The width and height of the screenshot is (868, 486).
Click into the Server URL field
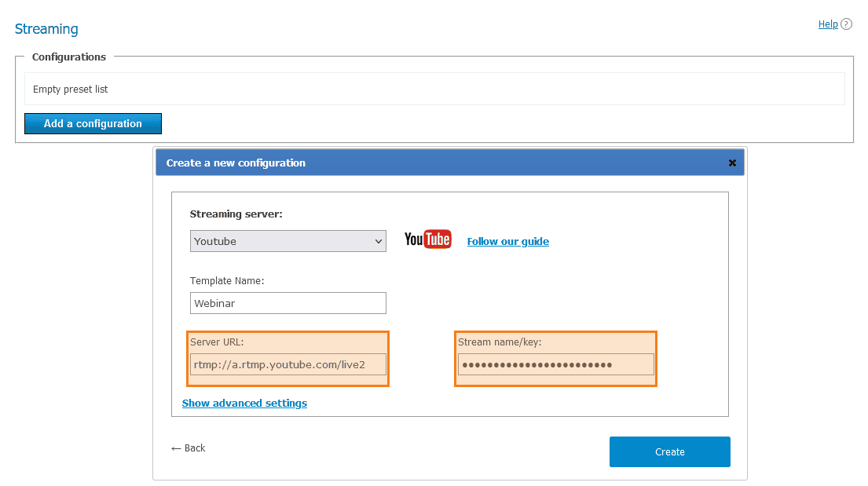click(x=288, y=365)
